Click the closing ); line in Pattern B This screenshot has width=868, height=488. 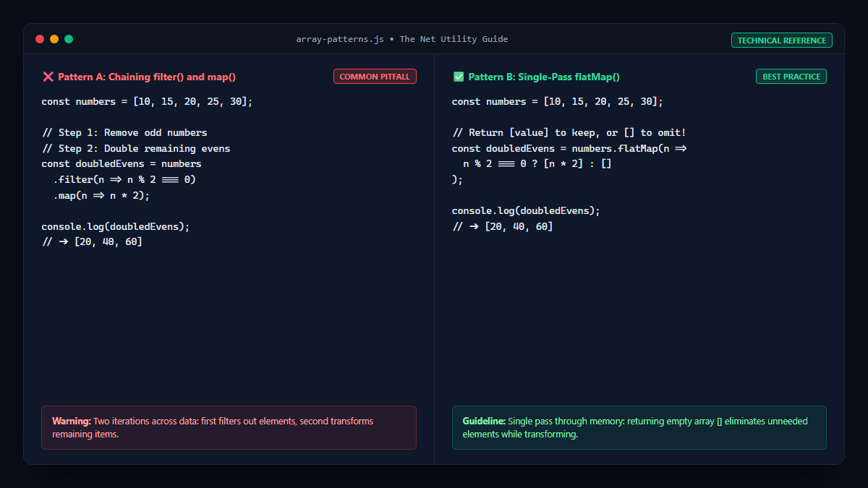[457, 180]
